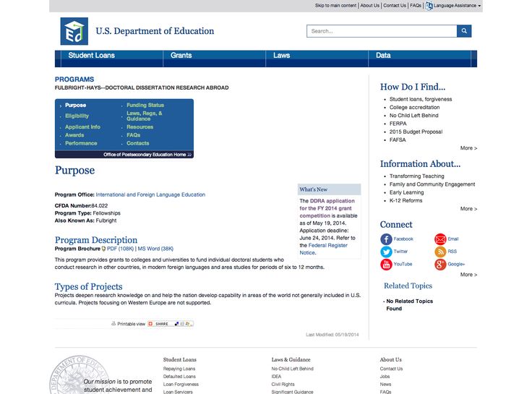Download the MS Word (38K) brochure
Viewport: 532px width, 394px height.
tap(155, 249)
